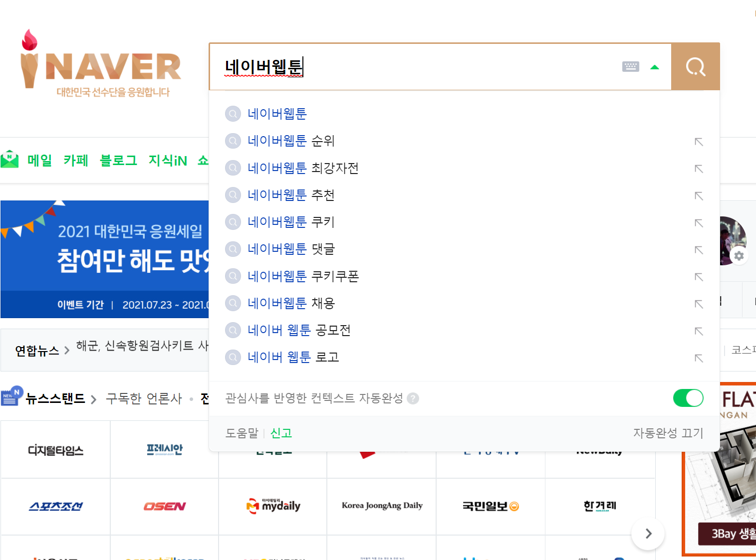Click the 신고 report link
This screenshot has height=560, width=756.
[281, 433]
